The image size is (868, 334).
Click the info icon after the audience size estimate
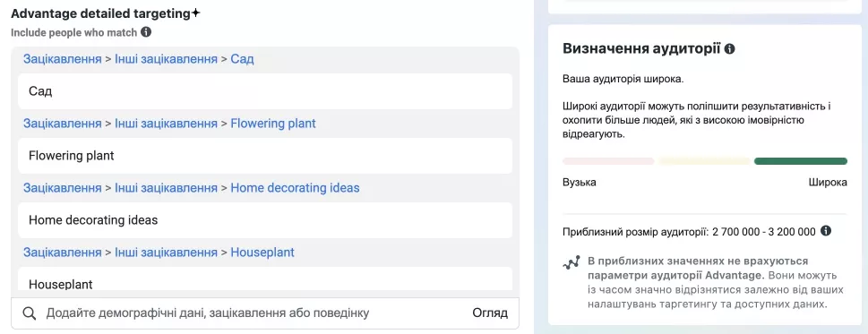(826, 231)
